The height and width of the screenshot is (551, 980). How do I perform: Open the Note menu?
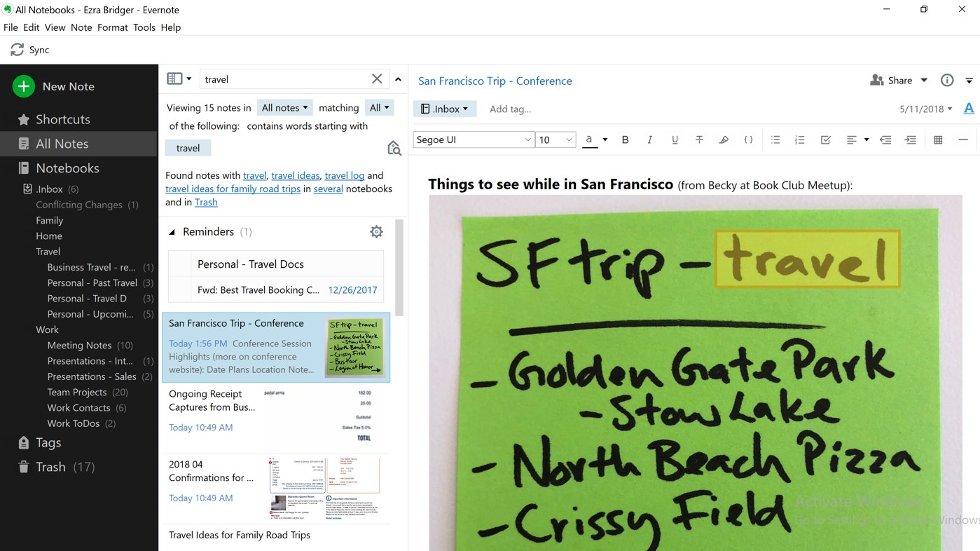(81, 27)
